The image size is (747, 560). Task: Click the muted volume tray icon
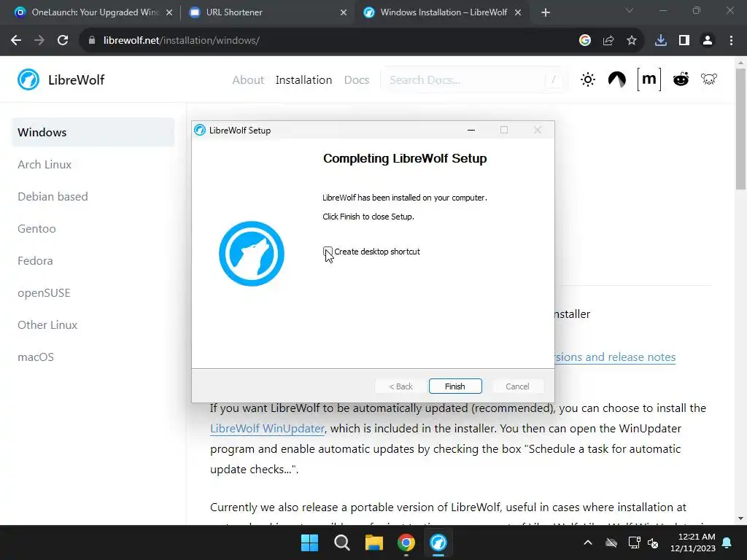(x=653, y=542)
